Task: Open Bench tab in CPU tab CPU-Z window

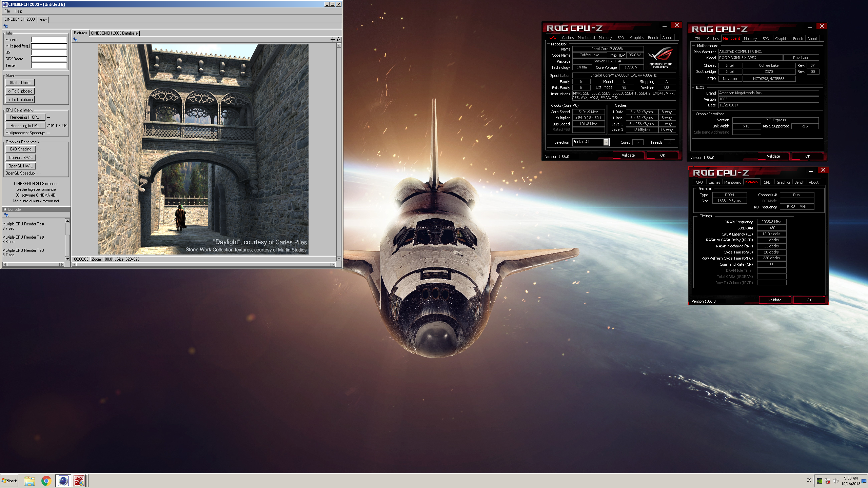Action: click(x=653, y=38)
